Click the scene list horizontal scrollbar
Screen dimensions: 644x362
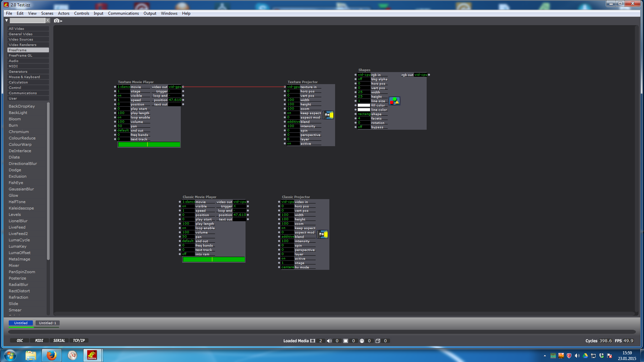(x=322, y=332)
